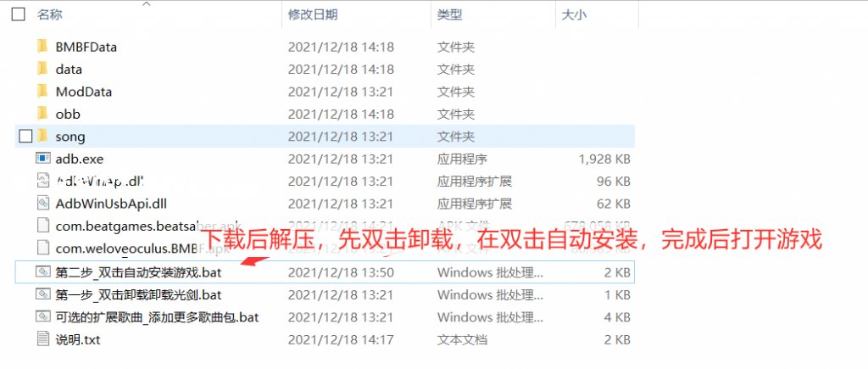
Task: Click the song folder row
Action: [x=325, y=136]
